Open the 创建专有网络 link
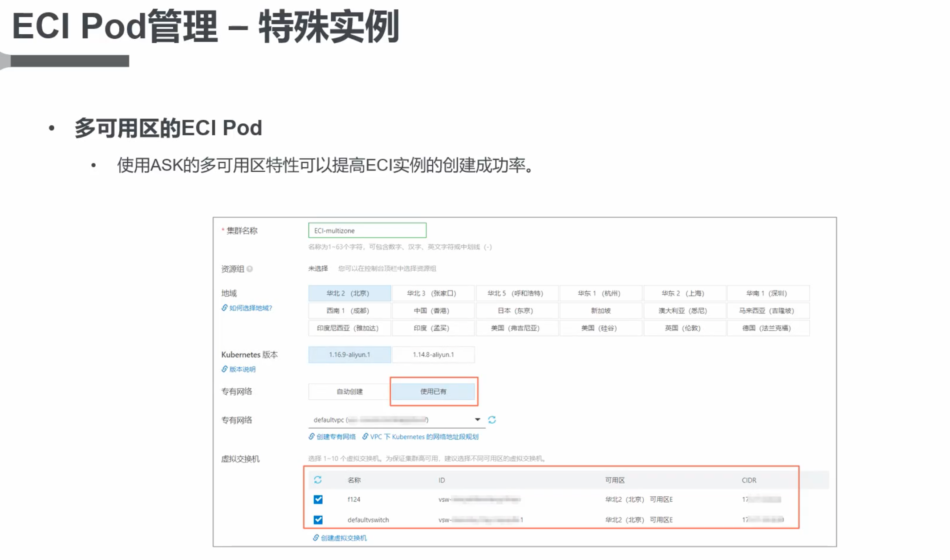Viewport: 950px width, 560px height. (x=332, y=437)
